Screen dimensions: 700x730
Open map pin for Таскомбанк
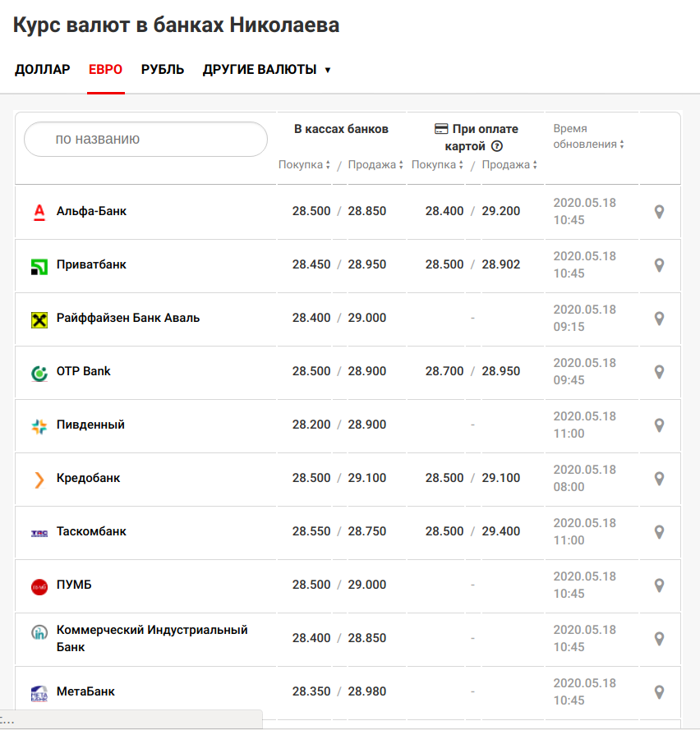659,532
